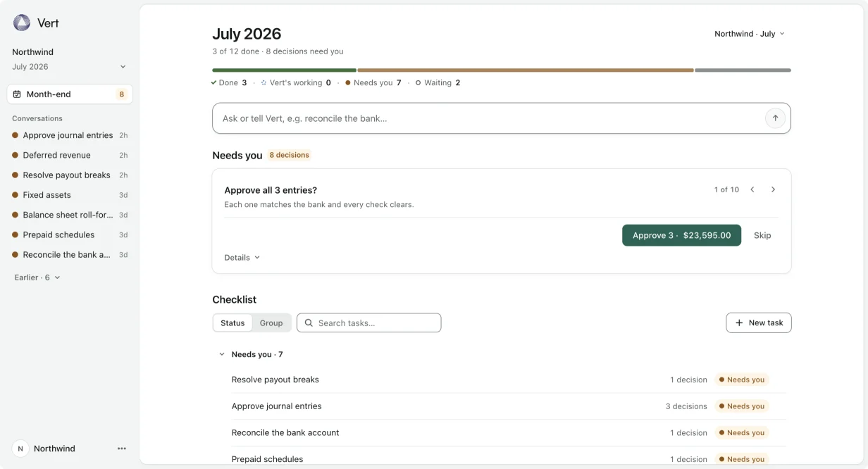This screenshot has height=469, width=868.
Task: Open the Prepaid schedules conversation
Action: [x=70, y=234]
